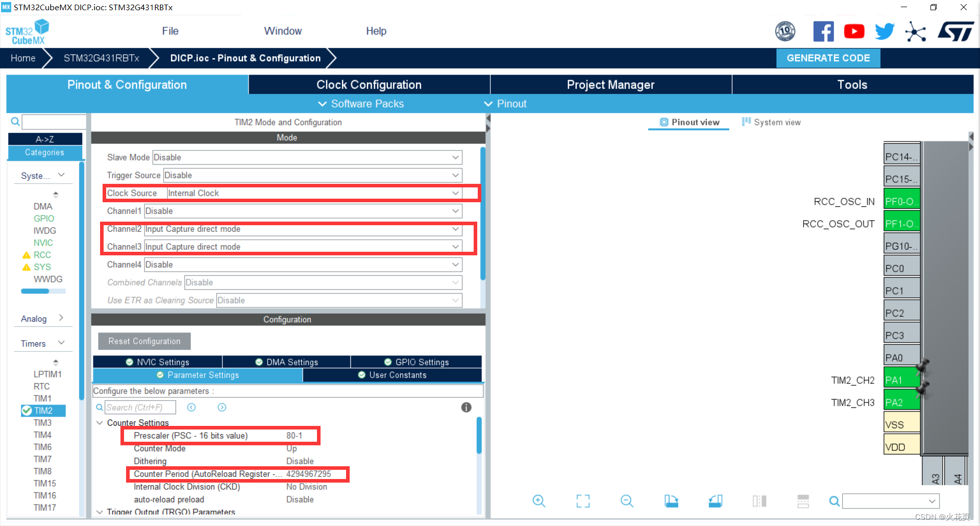The image size is (980, 526).
Task: Click the RCC warning triangle icon
Action: pos(27,255)
